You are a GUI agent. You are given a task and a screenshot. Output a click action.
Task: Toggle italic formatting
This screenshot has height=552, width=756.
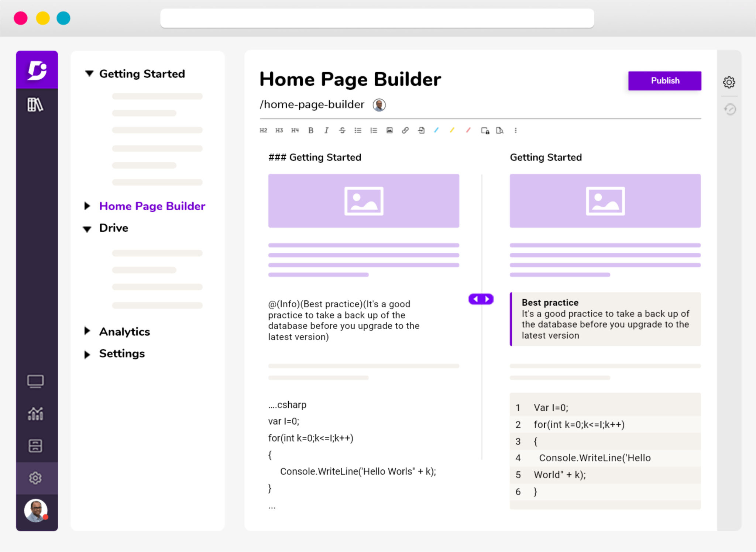click(326, 130)
